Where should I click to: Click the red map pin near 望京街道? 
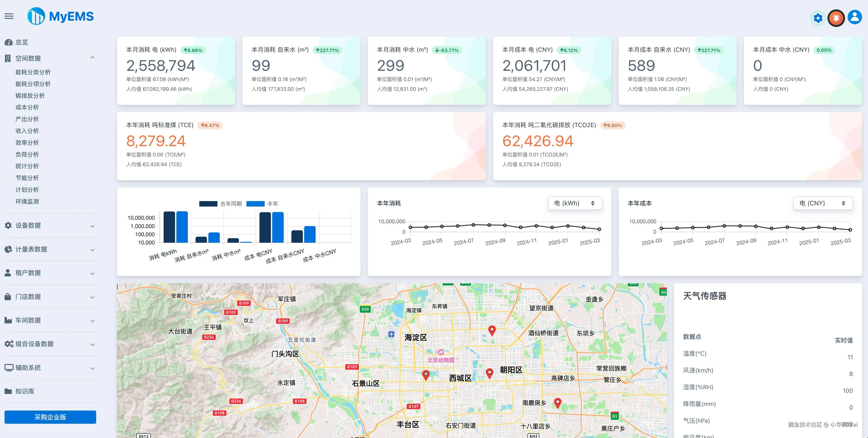click(x=492, y=330)
